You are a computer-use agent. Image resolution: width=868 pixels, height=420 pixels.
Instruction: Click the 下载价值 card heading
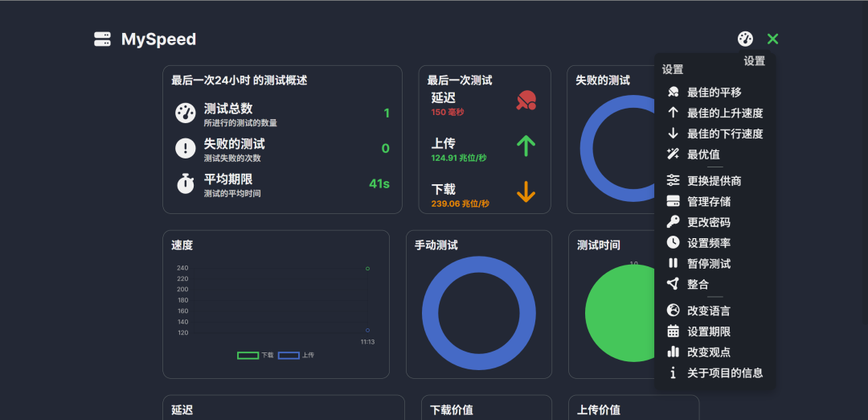[452, 410]
